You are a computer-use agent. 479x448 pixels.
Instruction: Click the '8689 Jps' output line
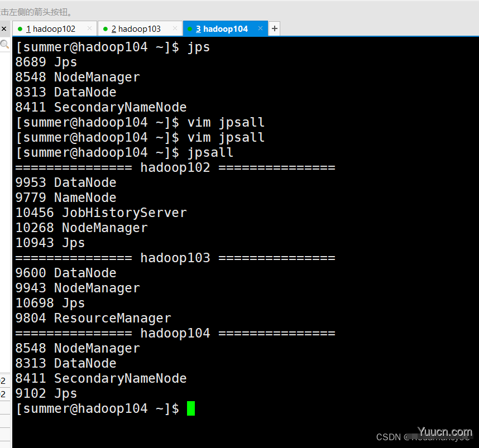46,62
